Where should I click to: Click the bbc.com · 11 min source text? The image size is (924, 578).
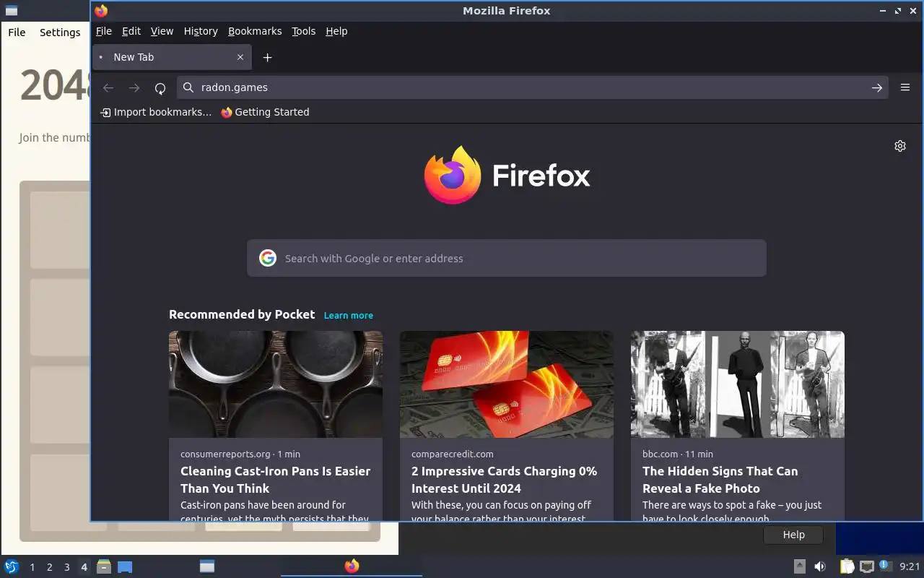click(x=678, y=454)
